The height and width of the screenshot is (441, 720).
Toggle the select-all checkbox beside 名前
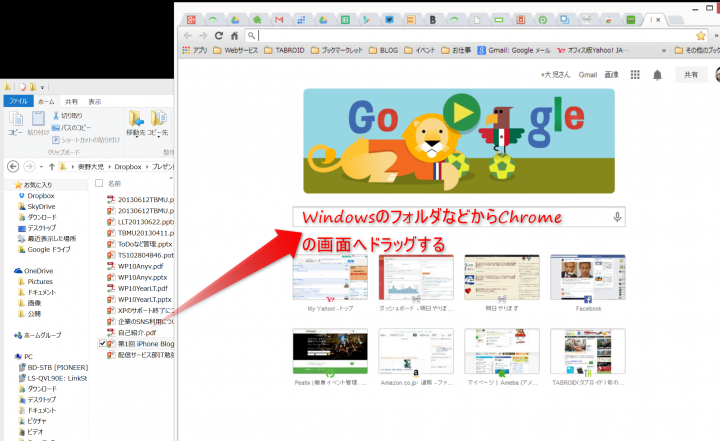99,183
